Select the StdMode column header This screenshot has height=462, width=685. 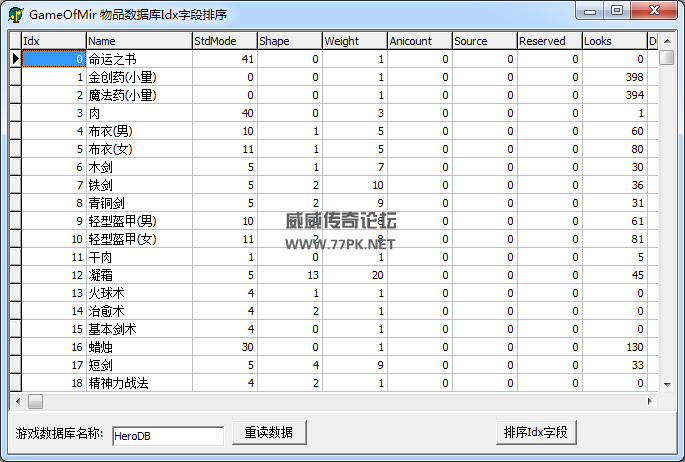(x=223, y=41)
